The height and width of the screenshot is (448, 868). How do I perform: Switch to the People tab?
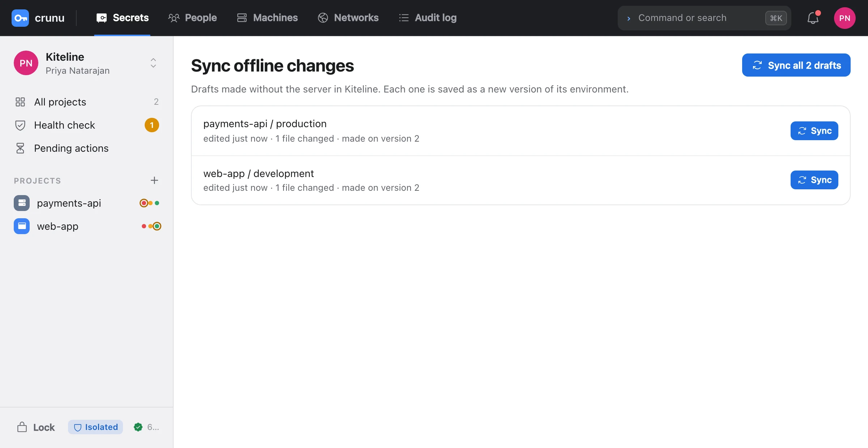click(192, 18)
